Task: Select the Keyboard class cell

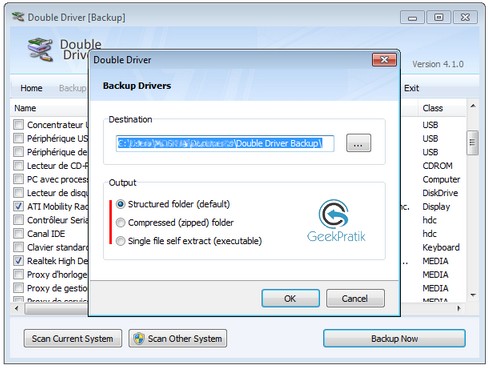Action: (x=441, y=247)
